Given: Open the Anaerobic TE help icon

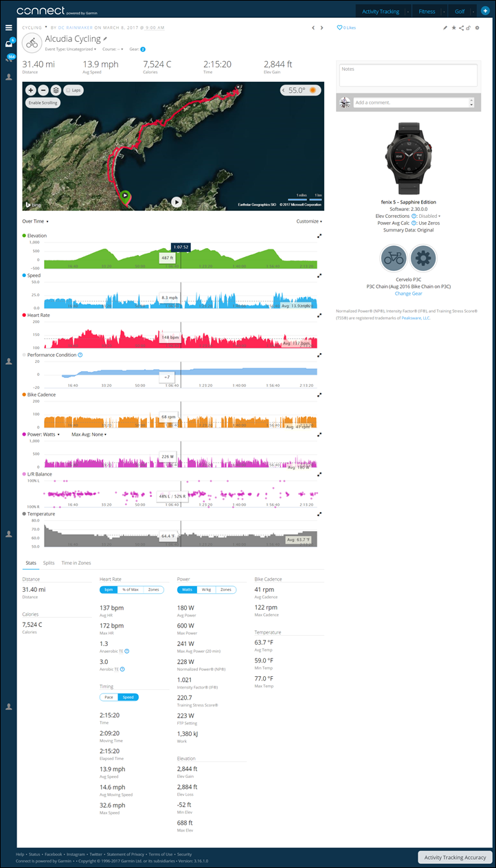Looking at the screenshot, I should 127,650.
